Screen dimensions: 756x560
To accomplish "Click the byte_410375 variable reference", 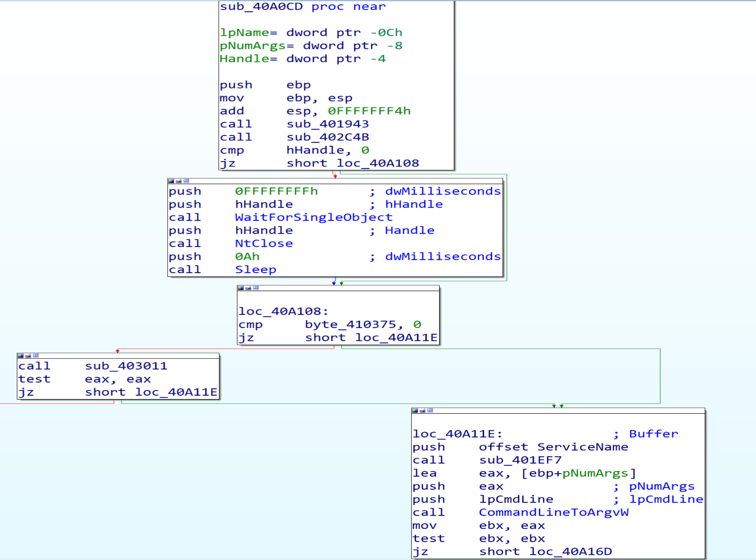I will 350,325.
